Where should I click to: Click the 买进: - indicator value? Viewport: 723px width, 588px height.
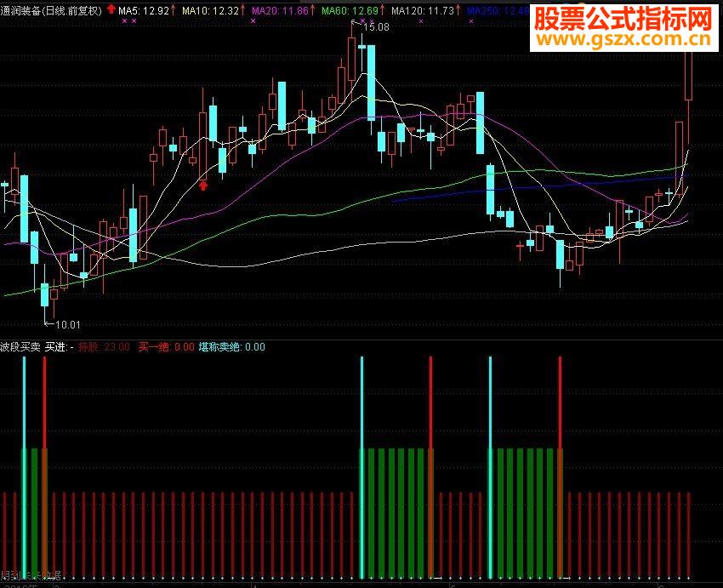click(60, 347)
